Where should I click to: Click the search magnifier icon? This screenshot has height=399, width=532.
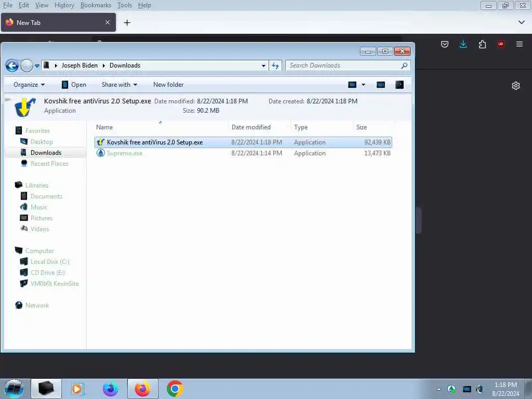(404, 65)
